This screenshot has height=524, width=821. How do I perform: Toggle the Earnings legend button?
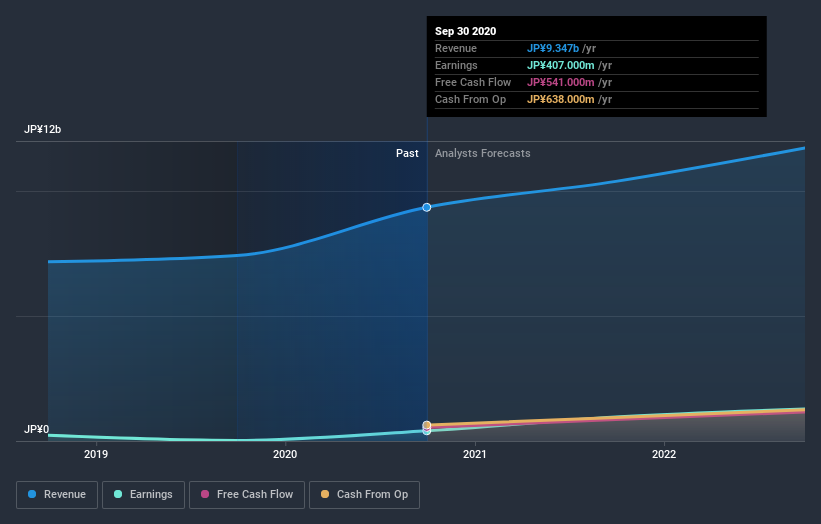click(143, 495)
